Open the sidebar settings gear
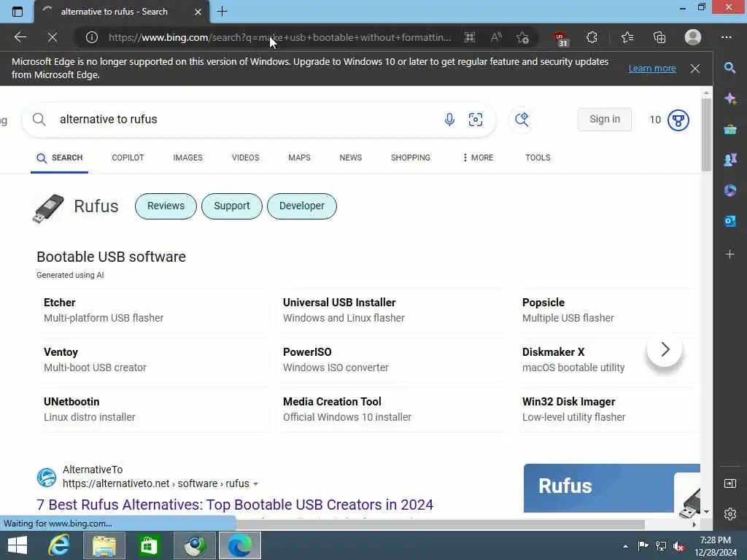 point(729,514)
